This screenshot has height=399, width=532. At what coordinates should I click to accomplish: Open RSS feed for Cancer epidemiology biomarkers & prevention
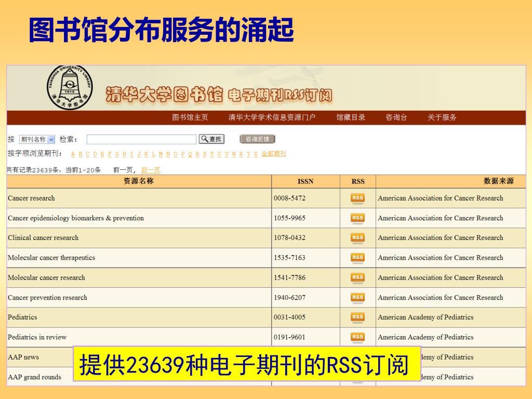click(357, 218)
